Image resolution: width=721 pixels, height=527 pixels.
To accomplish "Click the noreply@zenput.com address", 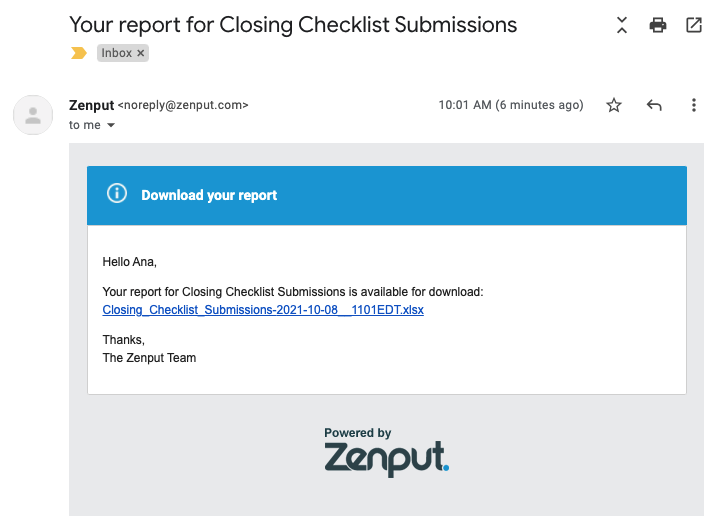I will tap(183, 105).
